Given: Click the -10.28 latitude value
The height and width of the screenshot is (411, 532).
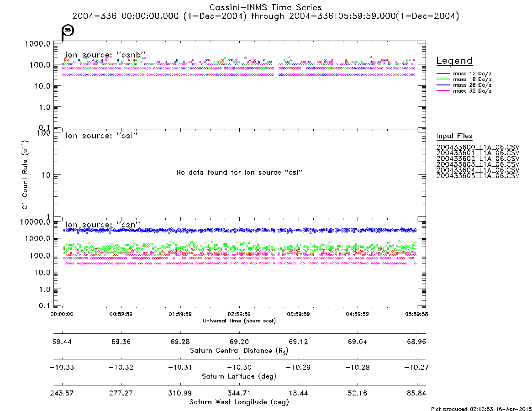Looking at the screenshot, I should coord(358,368).
